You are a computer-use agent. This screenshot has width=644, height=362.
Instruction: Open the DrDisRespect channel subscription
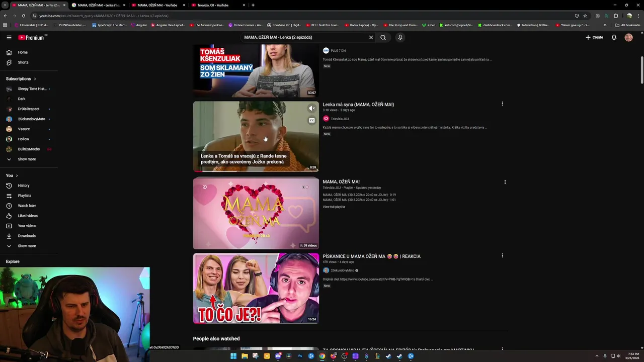click(29, 109)
